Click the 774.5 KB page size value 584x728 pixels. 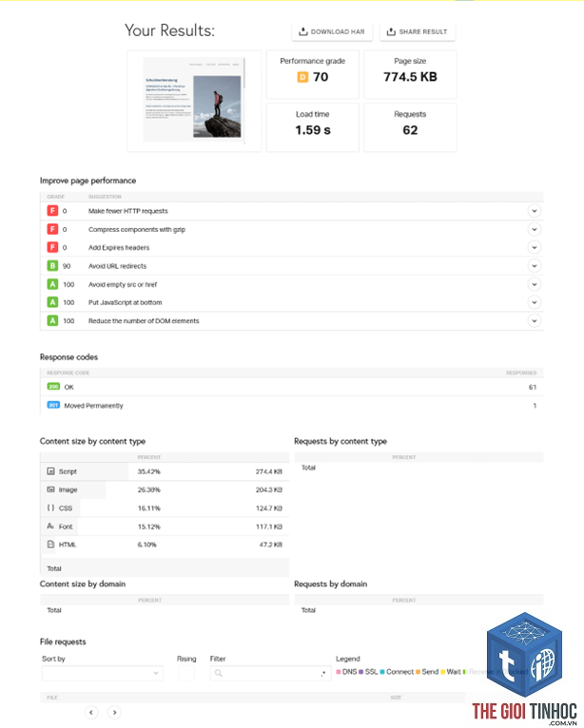(x=410, y=77)
